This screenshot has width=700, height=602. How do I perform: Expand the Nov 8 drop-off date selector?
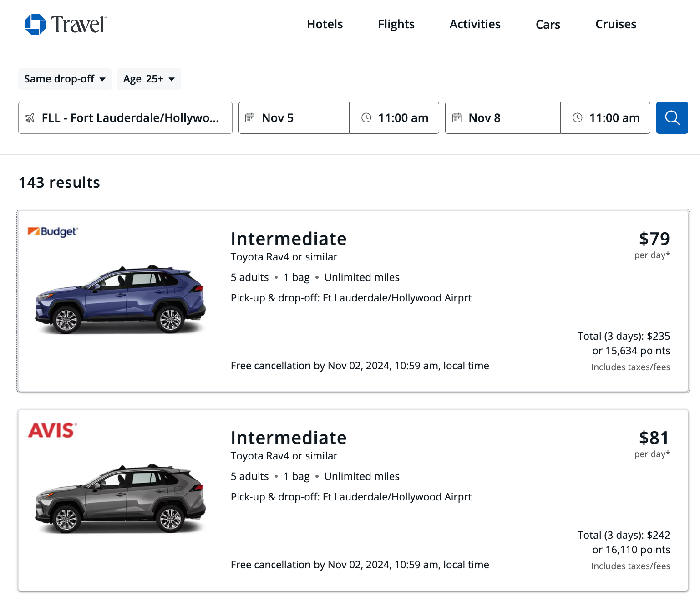pyautogui.click(x=502, y=117)
